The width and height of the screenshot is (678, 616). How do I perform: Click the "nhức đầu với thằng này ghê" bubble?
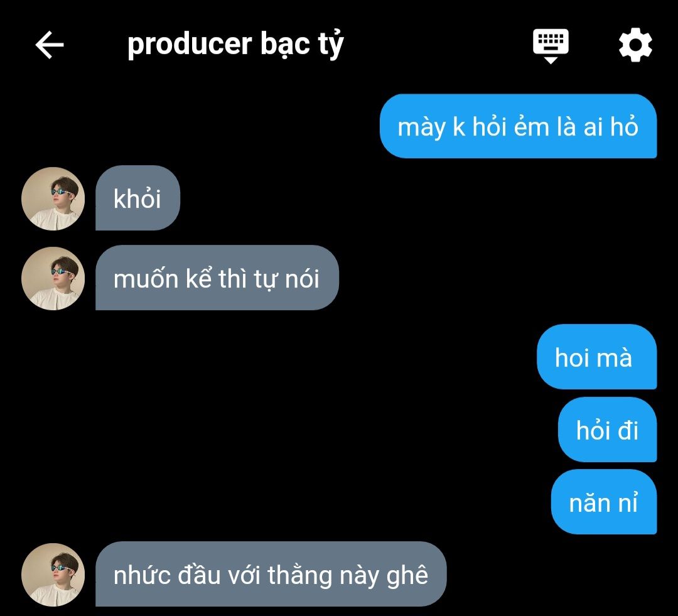pos(271,575)
